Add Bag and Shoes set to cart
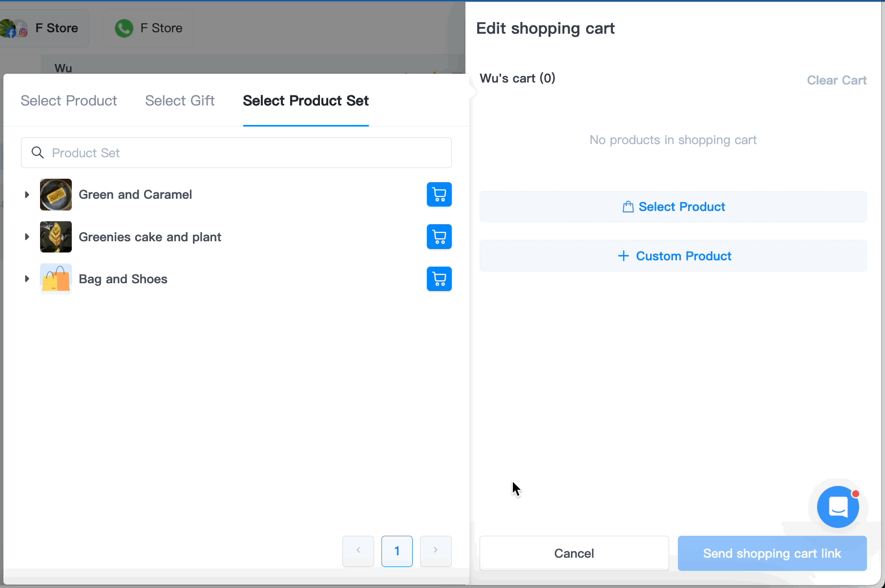Image resolution: width=885 pixels, height=588 pixels. (439, 279)
